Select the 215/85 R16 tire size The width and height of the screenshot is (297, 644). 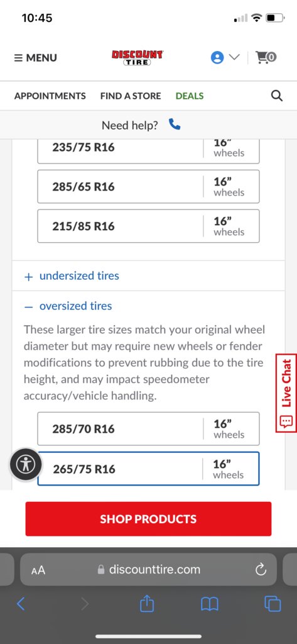click(x=148, y=226)
